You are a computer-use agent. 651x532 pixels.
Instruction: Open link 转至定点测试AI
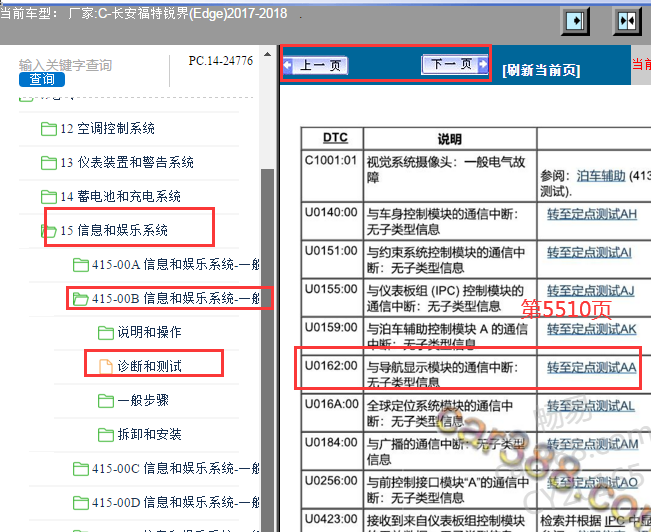[589, 253]
